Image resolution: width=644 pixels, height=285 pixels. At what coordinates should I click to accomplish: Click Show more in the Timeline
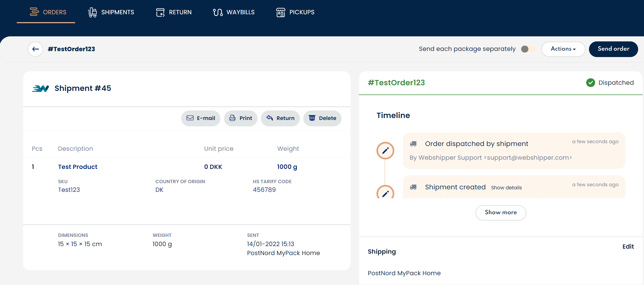pyautogui.click(x=501, y=213)
